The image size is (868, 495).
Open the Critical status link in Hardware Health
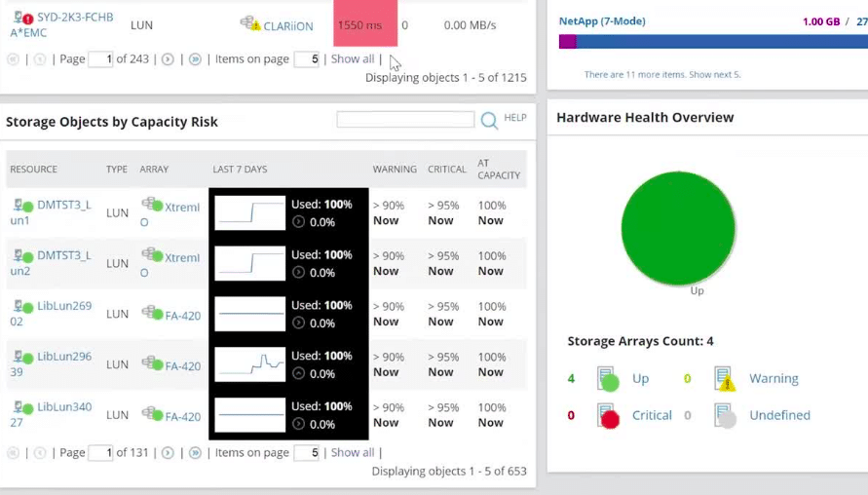(x=652, y=415)
